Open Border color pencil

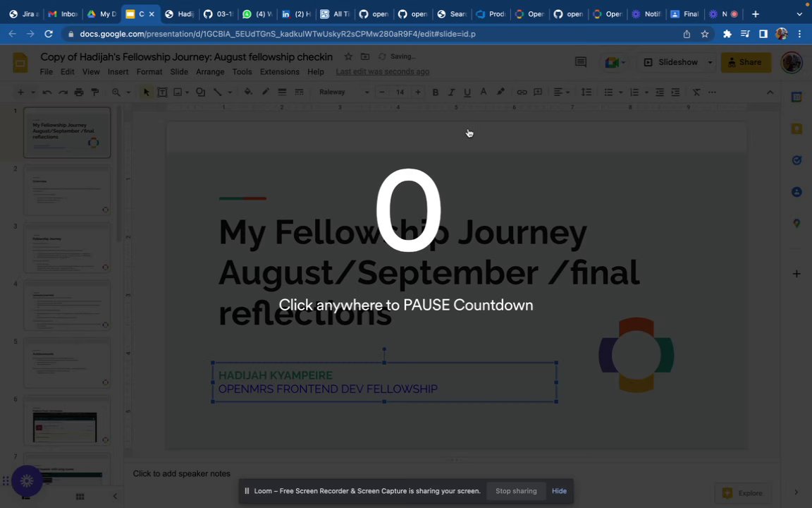[265, 92]
